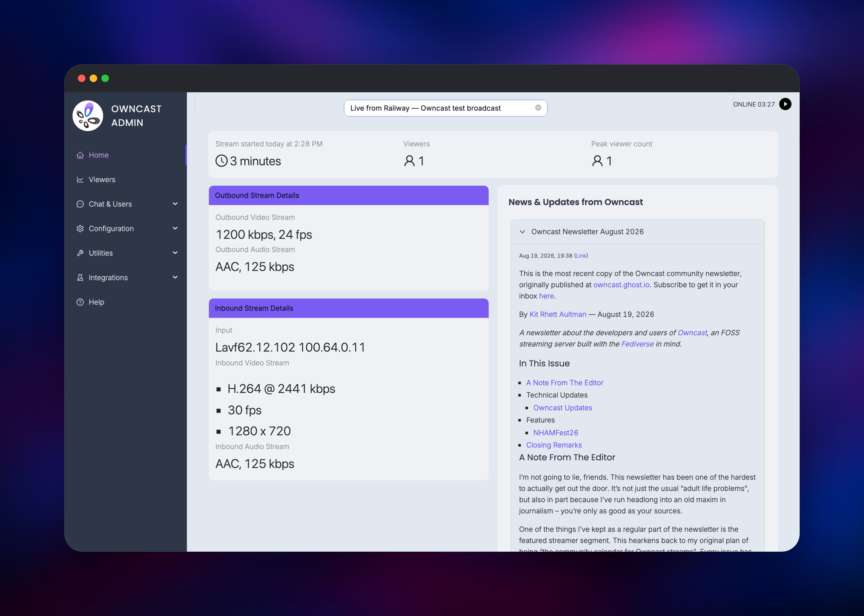Click the Utilities wrench icon
The image size is (864, 616).
point(80,253)
